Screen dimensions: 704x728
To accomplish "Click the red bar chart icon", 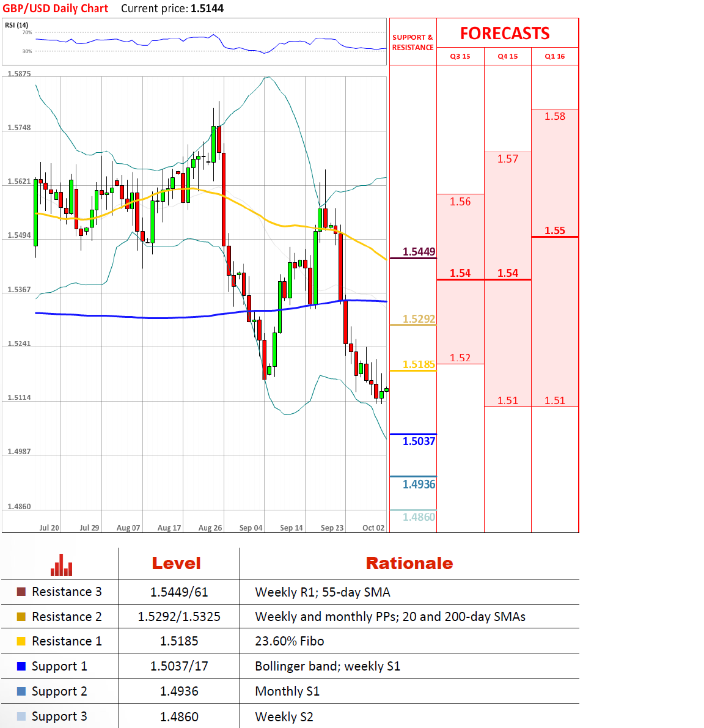I will [61, 565].
